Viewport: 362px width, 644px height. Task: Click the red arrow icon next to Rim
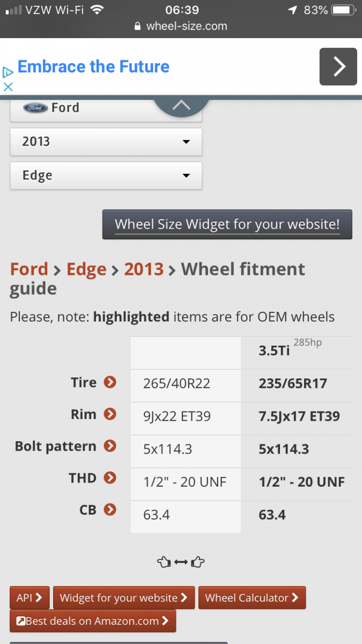(110, 414)
